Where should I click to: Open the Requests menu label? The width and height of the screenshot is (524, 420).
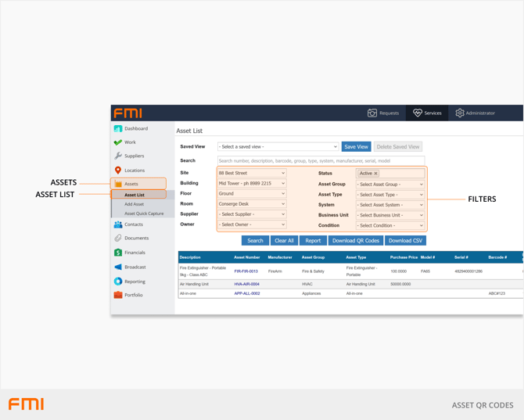coord(389,113)
